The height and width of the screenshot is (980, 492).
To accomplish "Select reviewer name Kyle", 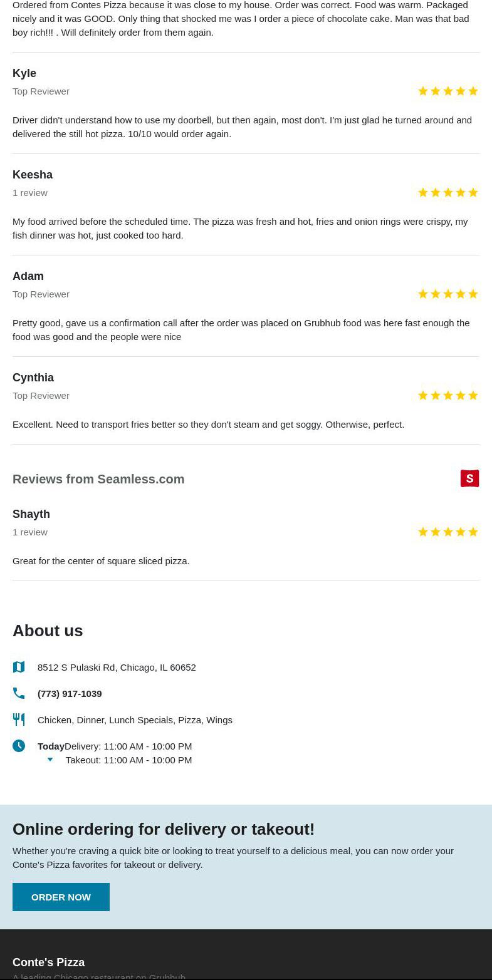I will coord(24,73).
